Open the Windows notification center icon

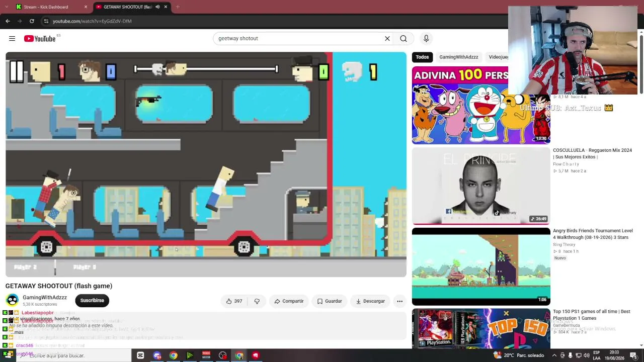[633, 355]
